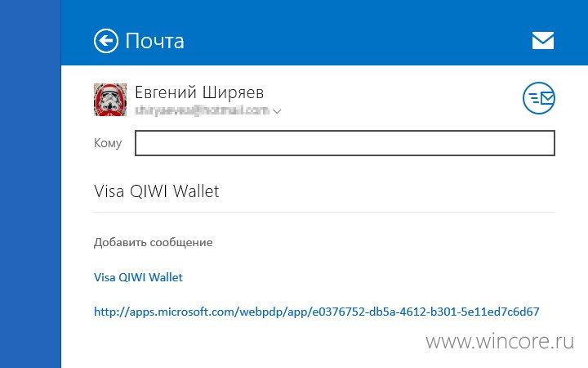Click the divider line under the subject
Image resolution: width=588 pixels, height=368 pixels.
click(x=324, y=212)
